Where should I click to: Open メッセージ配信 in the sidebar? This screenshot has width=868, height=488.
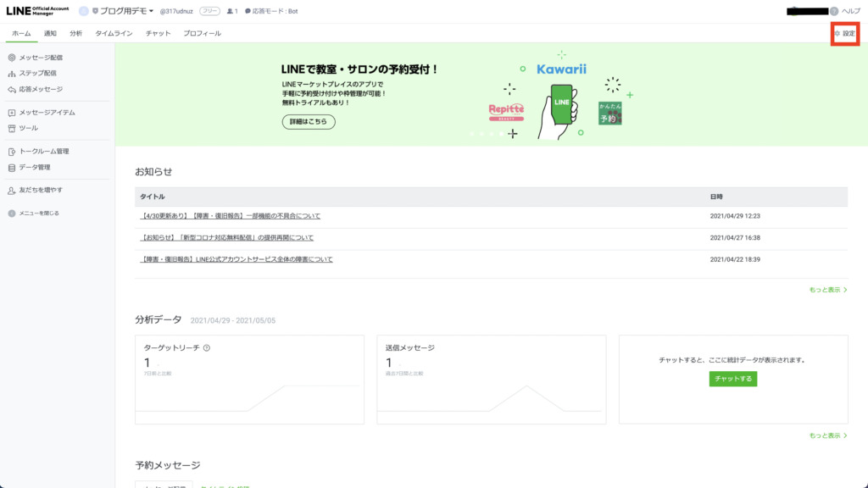click(x=40, y=58)
